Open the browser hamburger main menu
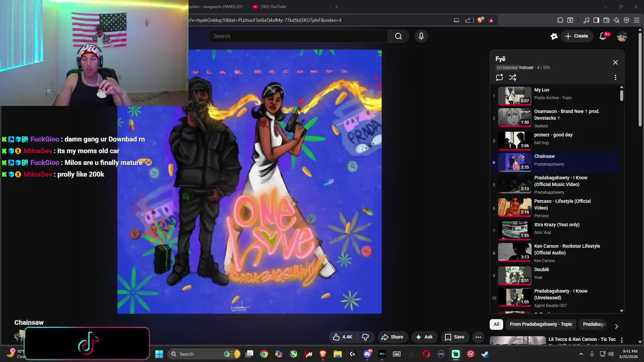 click(637, 20)
